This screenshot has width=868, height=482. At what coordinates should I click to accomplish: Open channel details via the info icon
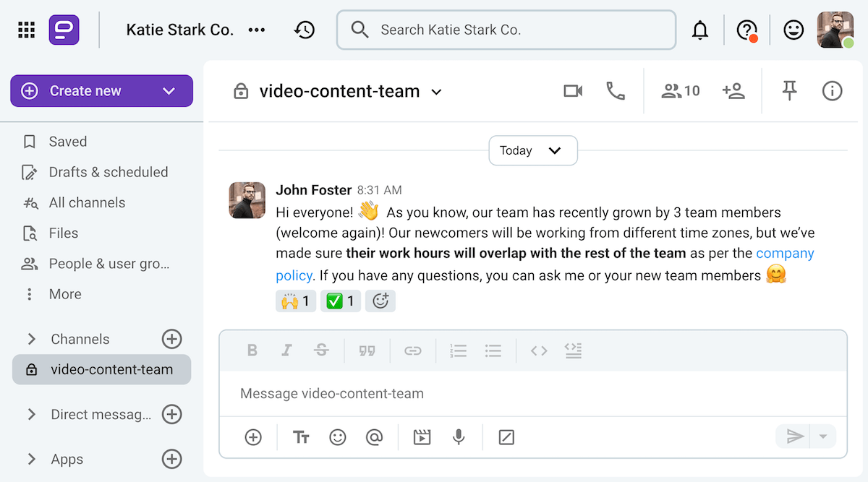pos(832,91)
